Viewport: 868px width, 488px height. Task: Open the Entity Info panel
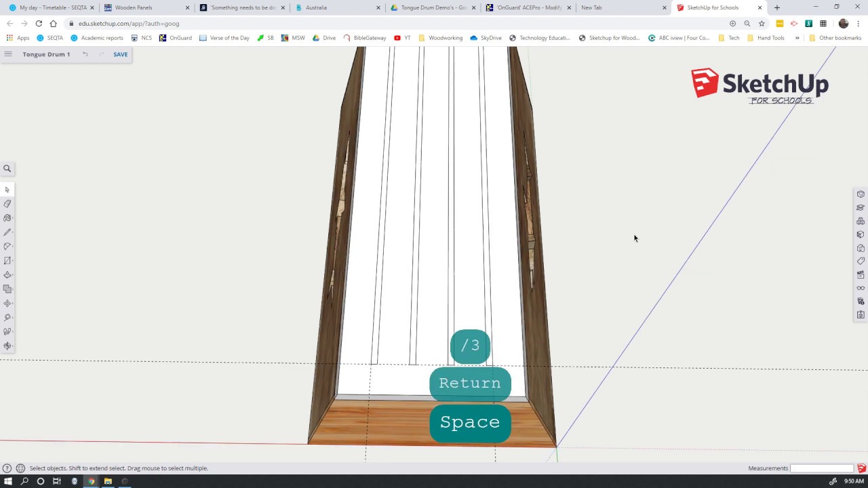coord(861,195)
